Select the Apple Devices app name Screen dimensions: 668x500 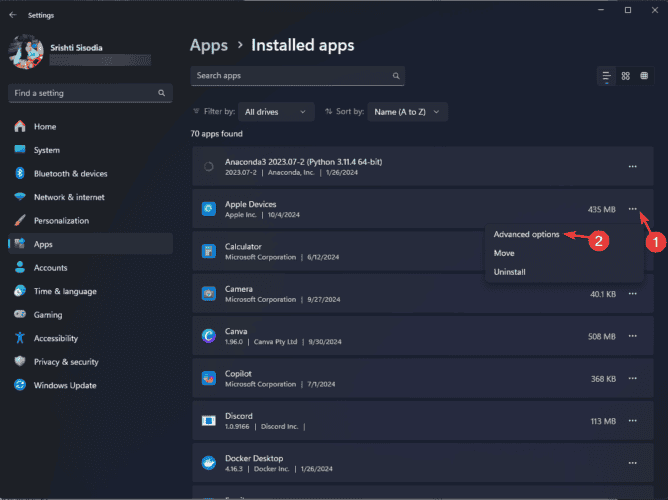[x=250, y=204]
